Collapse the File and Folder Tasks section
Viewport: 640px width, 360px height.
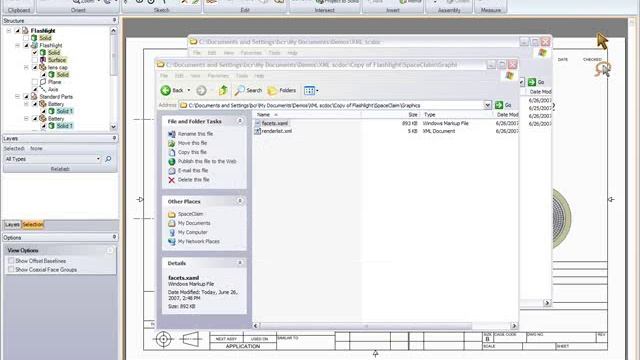coord(240,121)
